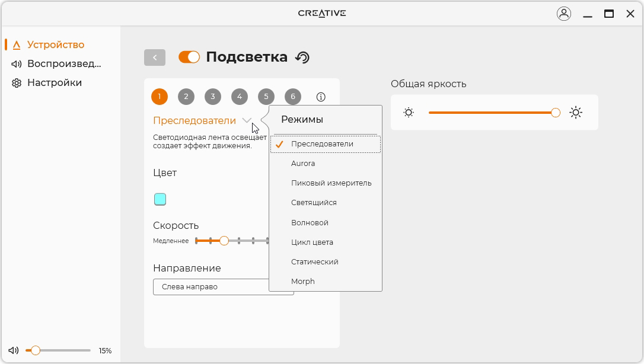
Task: Pick Пиковый измеритель mode
Action: (331, 183)
